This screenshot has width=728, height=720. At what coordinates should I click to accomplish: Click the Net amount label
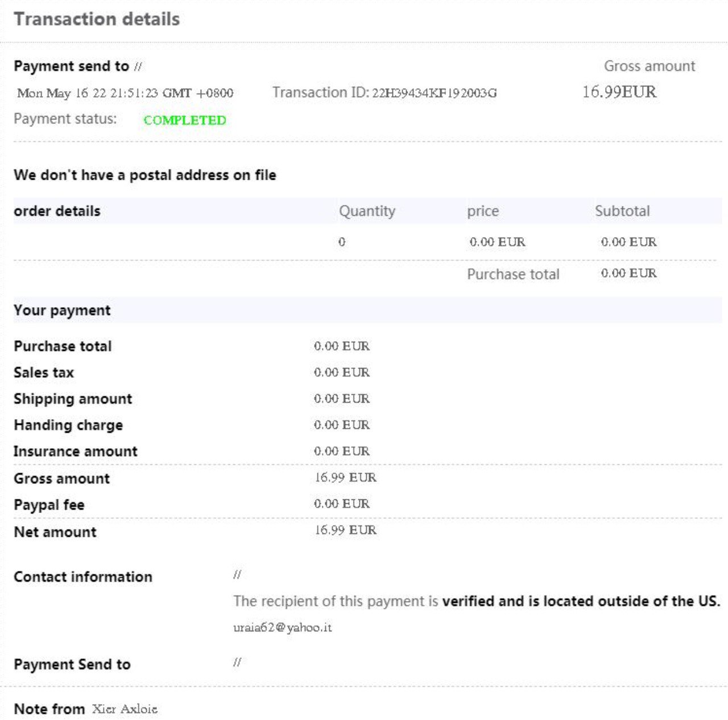(55, 532)
